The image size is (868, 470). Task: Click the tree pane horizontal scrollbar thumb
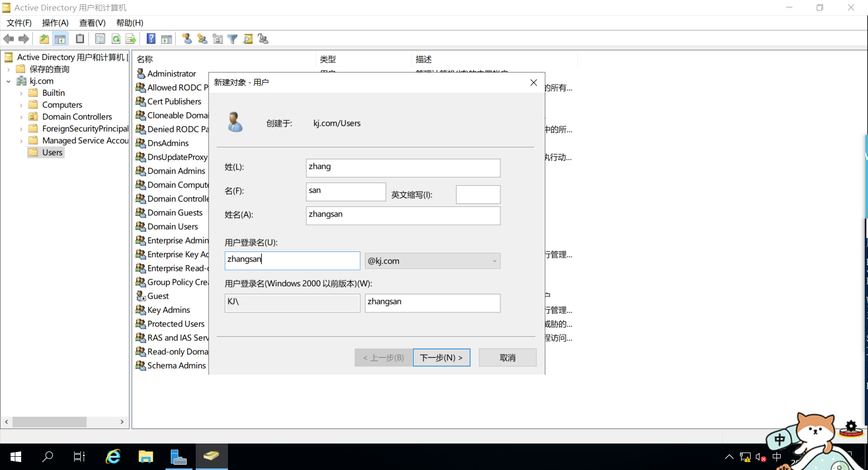[50, 422]
